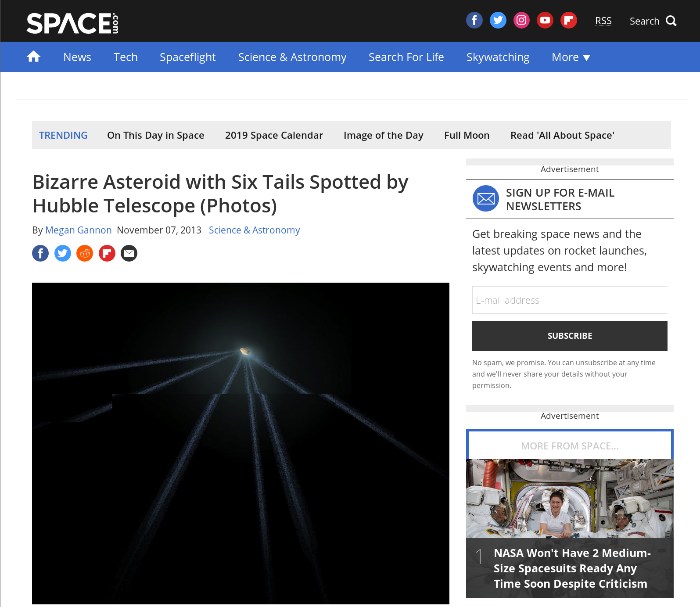
Task: Open 2019 Space Calendar trending link
Action: click(274, 135)
